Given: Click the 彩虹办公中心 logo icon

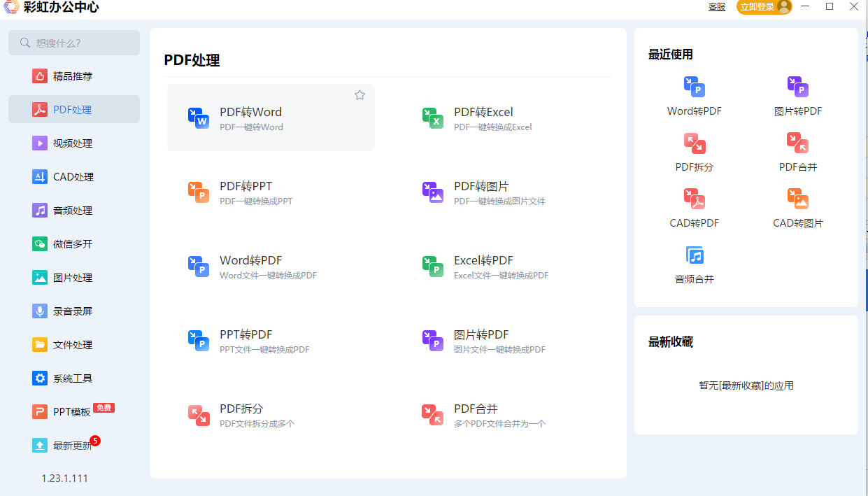Looking at the screenshot, I should point(10,7).
